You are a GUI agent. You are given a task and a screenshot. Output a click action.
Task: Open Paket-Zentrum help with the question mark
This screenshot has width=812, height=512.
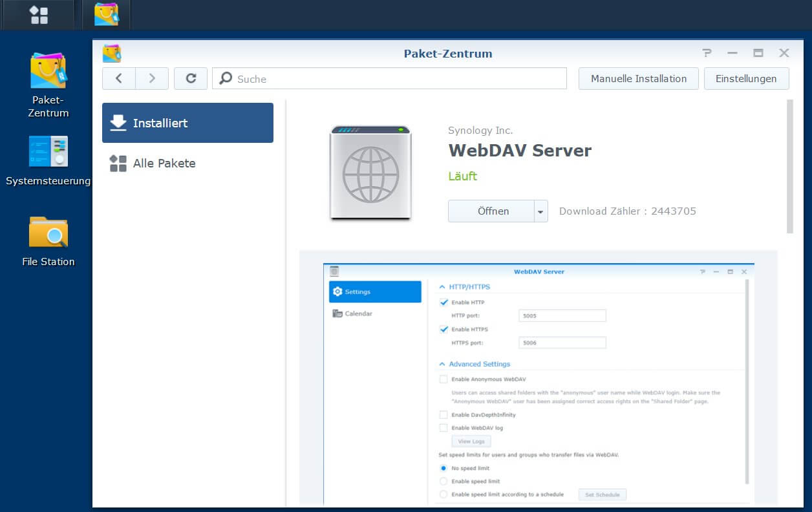click(707, 54)
